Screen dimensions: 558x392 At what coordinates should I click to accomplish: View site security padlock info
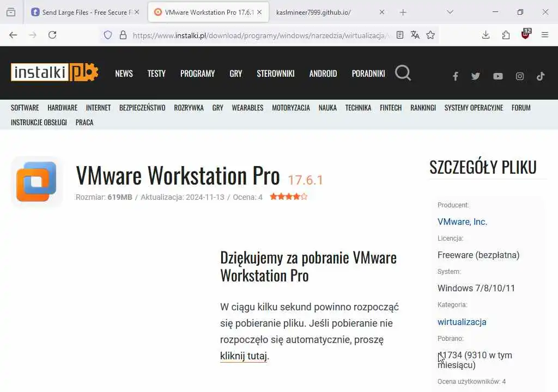pos(123,35)
